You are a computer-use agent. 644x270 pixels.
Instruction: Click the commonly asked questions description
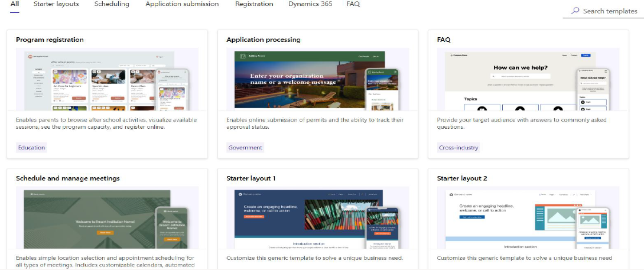tap(522, 123)
